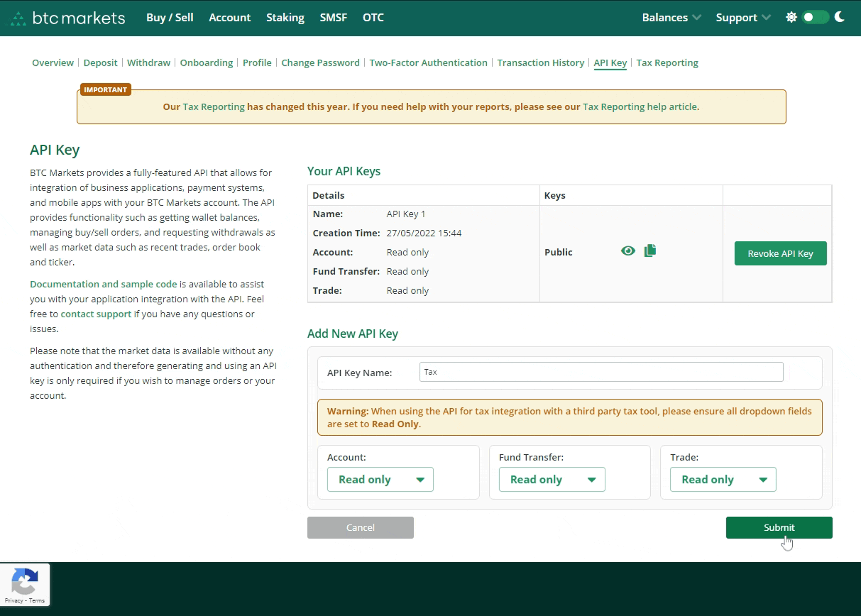The width and height of the screenshot is (861, 616).
Task: Submit the new API key
Action: coord(779,527)
